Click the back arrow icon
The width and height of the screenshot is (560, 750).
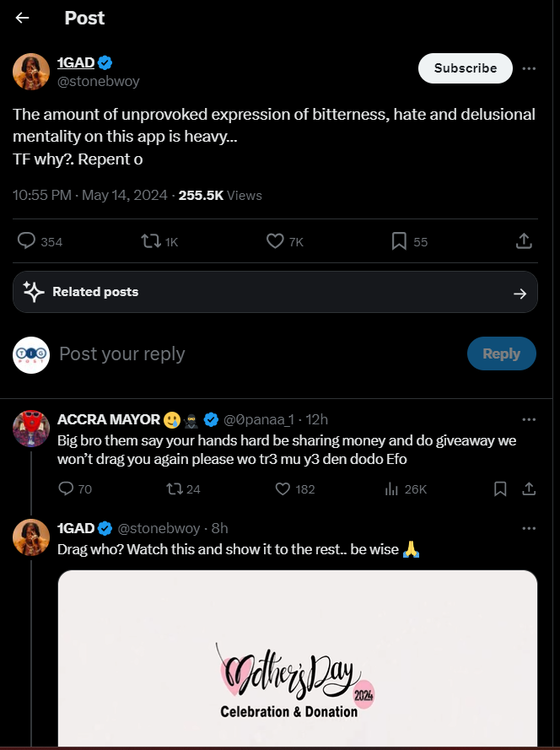point(23,19)
